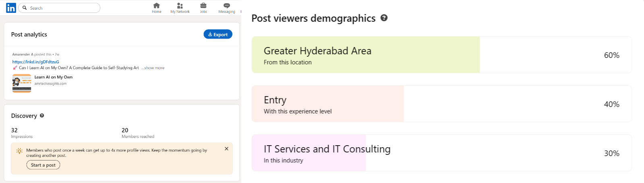Expand the post text with show more
Viewport: 644px width, 183px height.
click(154, 68)
